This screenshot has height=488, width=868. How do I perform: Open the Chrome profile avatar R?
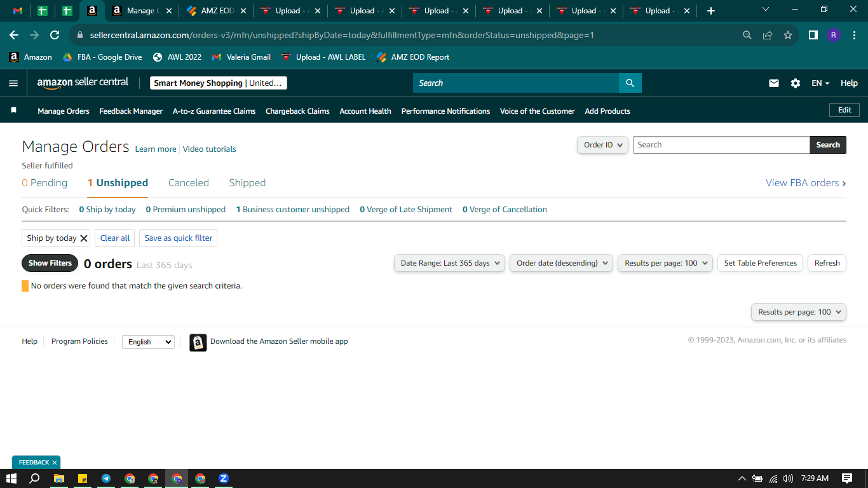tap(834, 35)
